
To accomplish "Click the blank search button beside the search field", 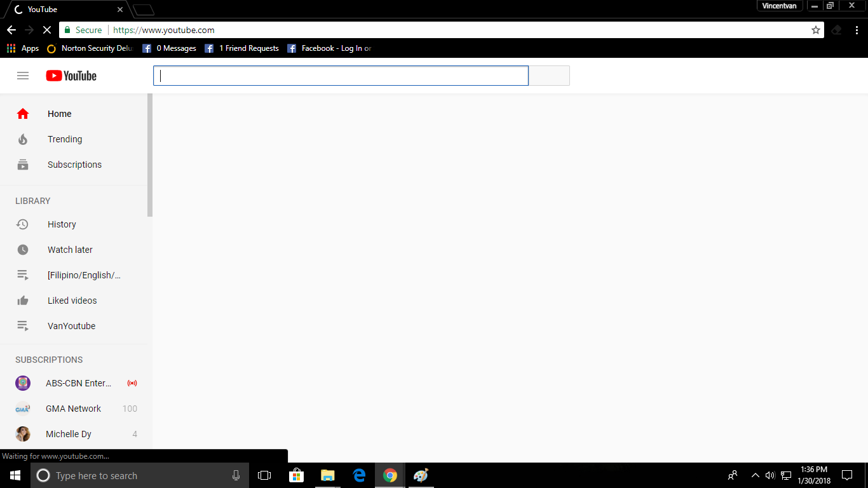I will click(x=550, y=76).
